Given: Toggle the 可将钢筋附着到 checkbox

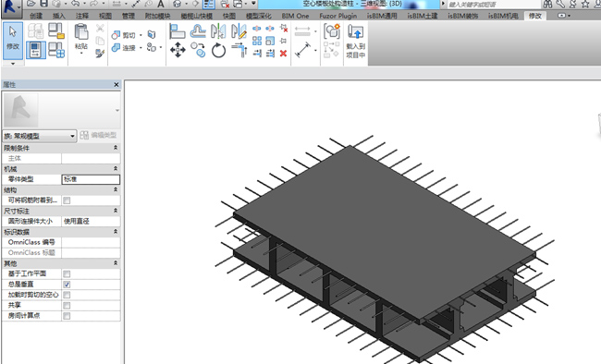Looking at the screenshot, I should [67, 200].
